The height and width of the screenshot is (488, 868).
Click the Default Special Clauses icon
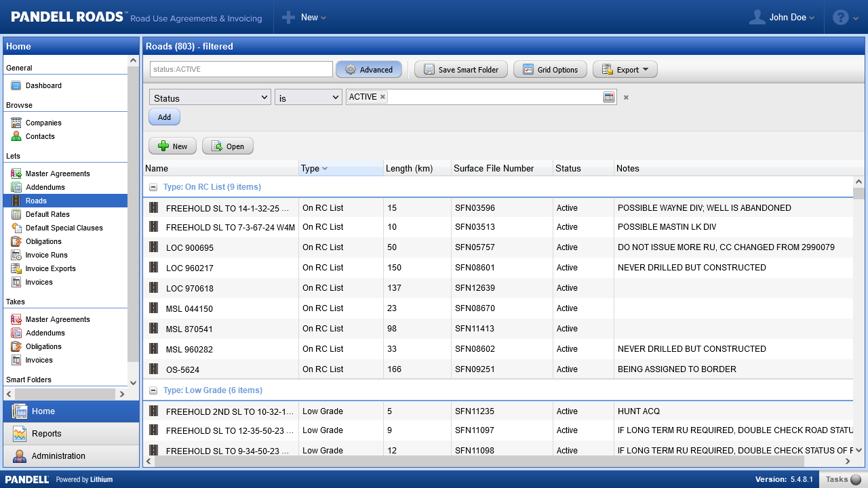(x=16, y=228)
